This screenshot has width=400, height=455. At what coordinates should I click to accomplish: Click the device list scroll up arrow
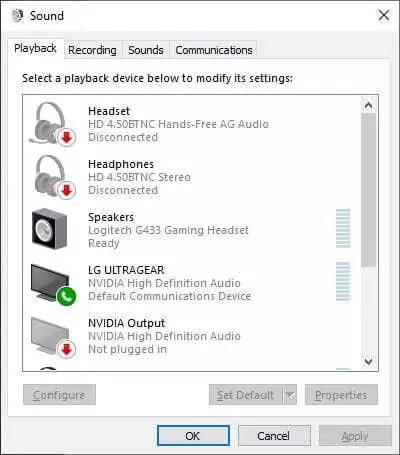pos(368,106)
